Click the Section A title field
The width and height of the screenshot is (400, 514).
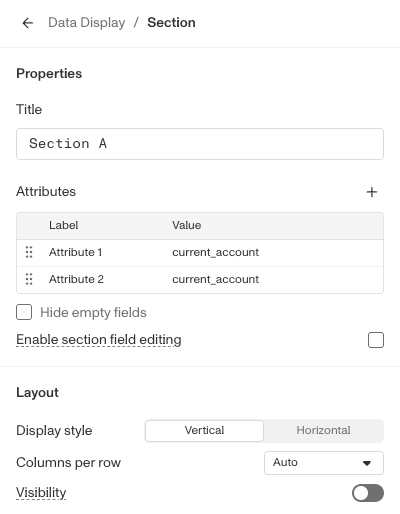(x=200, y=144)
